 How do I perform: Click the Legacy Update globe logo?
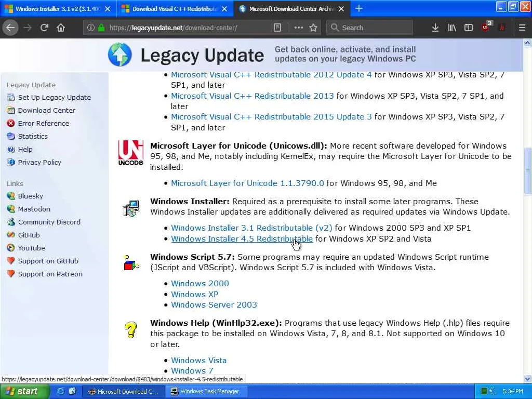120,55
